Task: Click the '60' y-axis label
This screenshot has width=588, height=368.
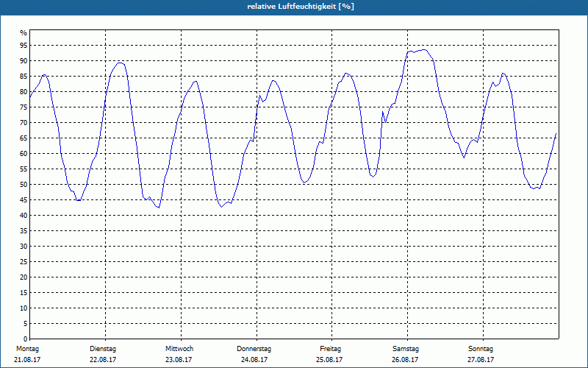Action: pos(24,154)
